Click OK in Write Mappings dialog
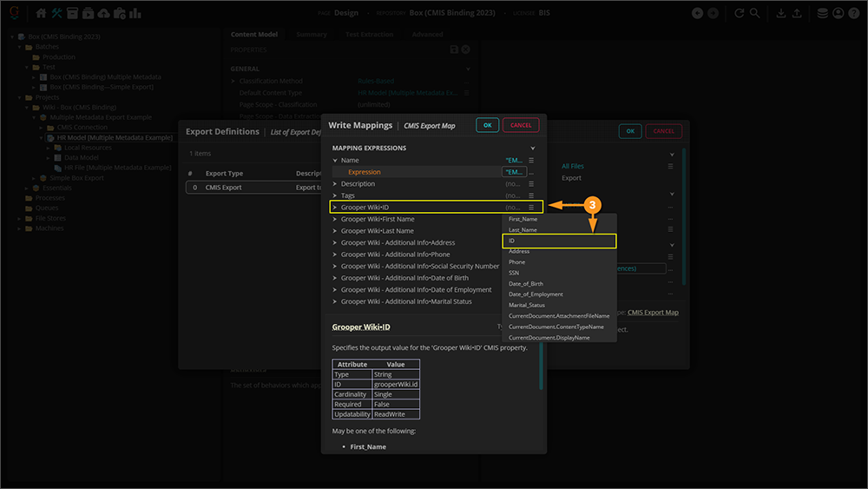This screenshot has width=868, height=489. pos(487,125)
